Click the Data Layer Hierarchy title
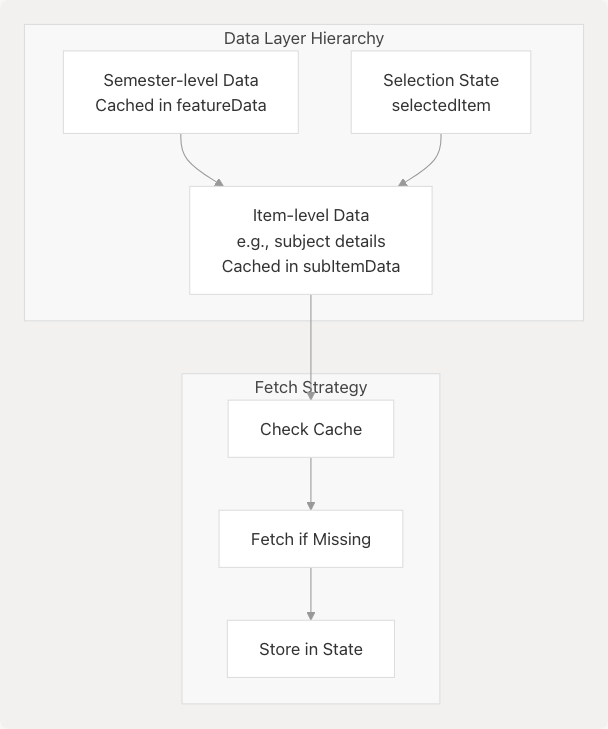This screenshot has height=729, width=608. click(303, 38)
